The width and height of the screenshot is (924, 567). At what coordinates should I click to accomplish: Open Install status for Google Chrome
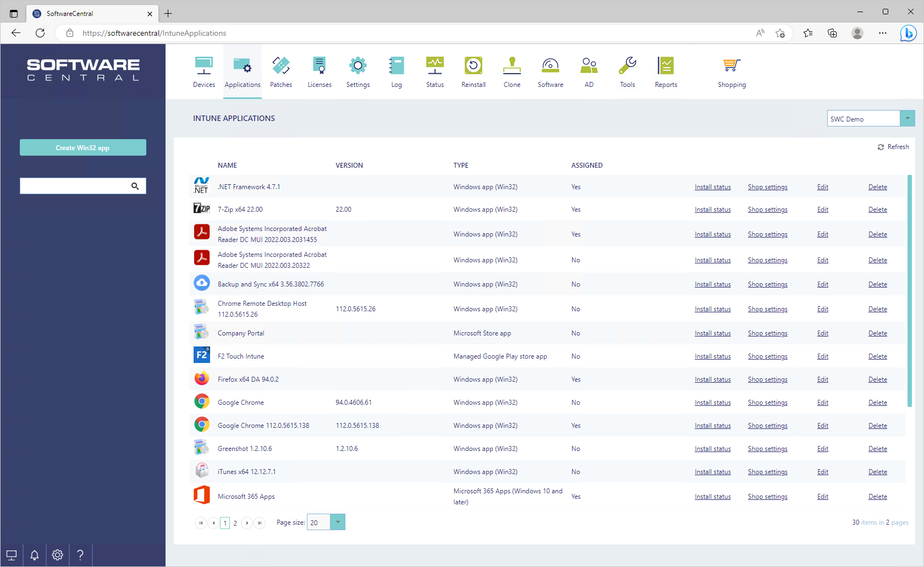click(713, 402)
